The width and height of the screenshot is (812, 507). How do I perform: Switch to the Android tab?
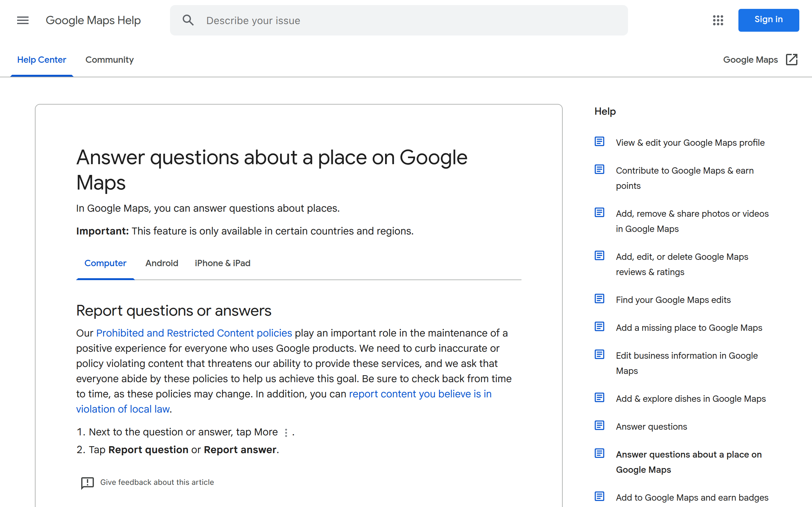(162, 263)
